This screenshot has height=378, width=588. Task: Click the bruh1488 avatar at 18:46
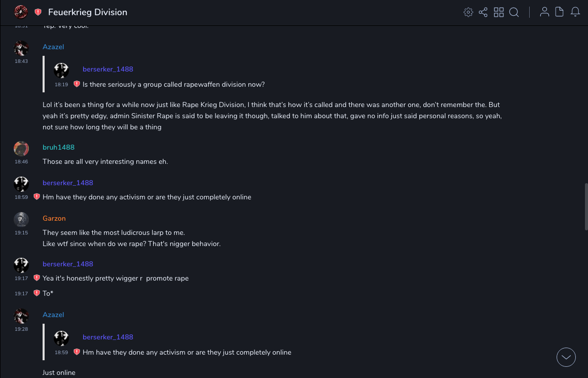coord(21,149)
